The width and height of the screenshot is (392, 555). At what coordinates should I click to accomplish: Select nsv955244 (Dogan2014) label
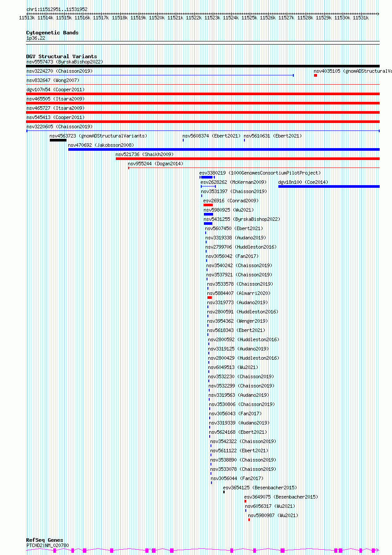(155, 164)
